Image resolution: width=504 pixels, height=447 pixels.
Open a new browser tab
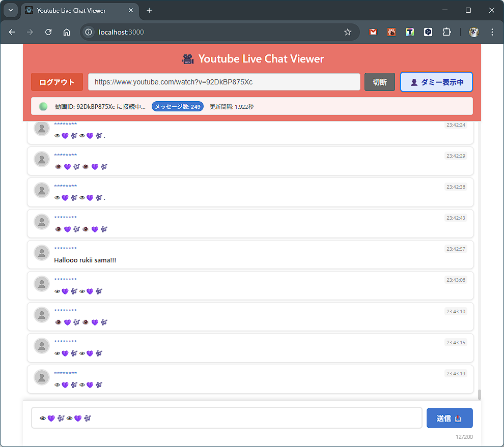coord(149,10)
